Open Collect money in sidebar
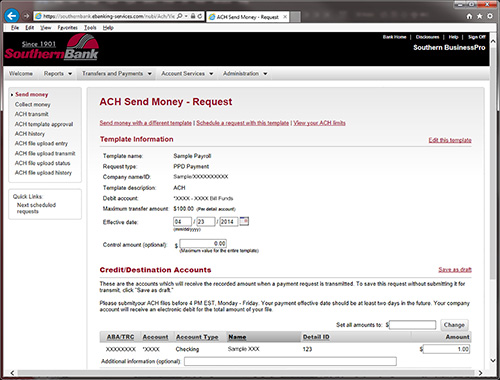This screenshot has width=500, height=380. pyautogui.click(x=32, y=105)
